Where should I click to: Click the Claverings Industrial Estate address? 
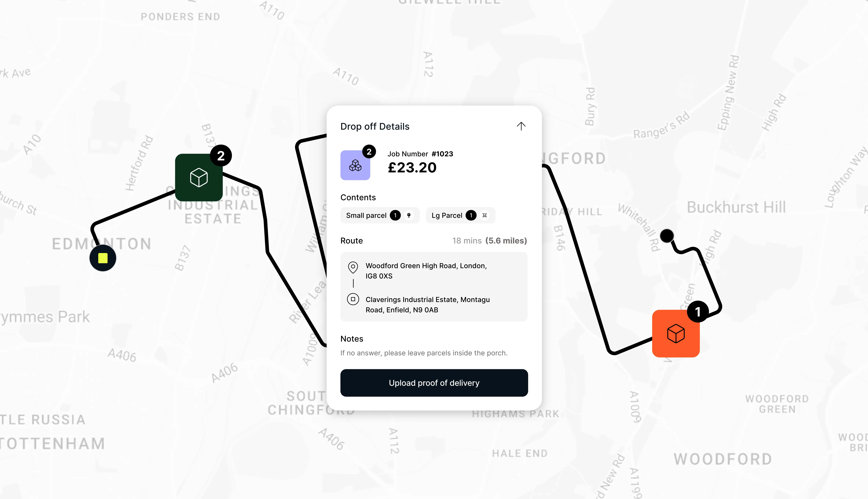427,305
